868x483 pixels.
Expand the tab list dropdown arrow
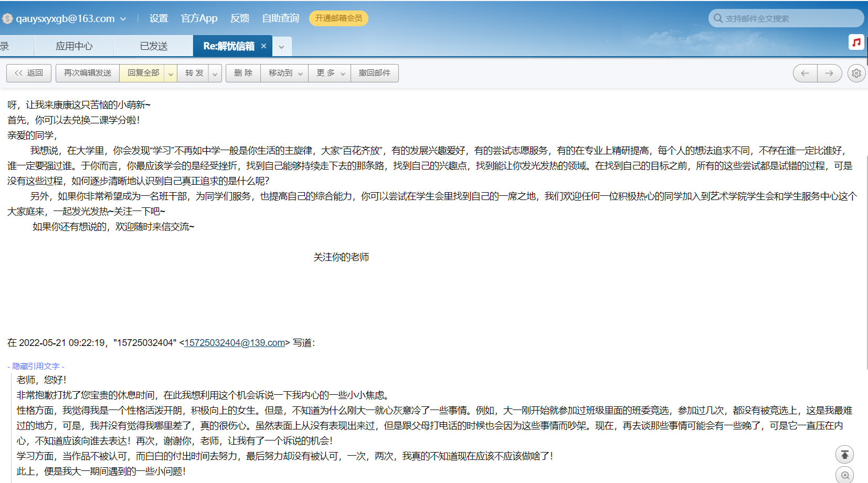[282, 47]
